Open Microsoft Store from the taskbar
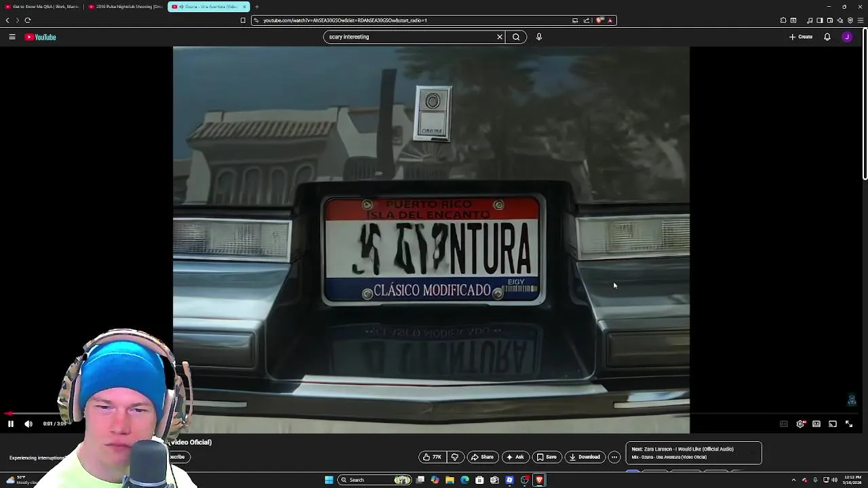Screen dimensions: 868x488 (x=479, y=480)
